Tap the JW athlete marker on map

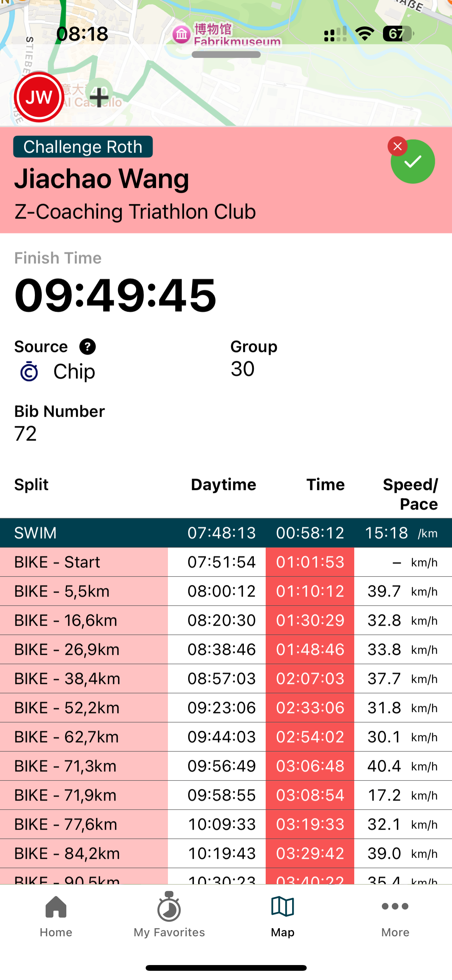[39, 97]
